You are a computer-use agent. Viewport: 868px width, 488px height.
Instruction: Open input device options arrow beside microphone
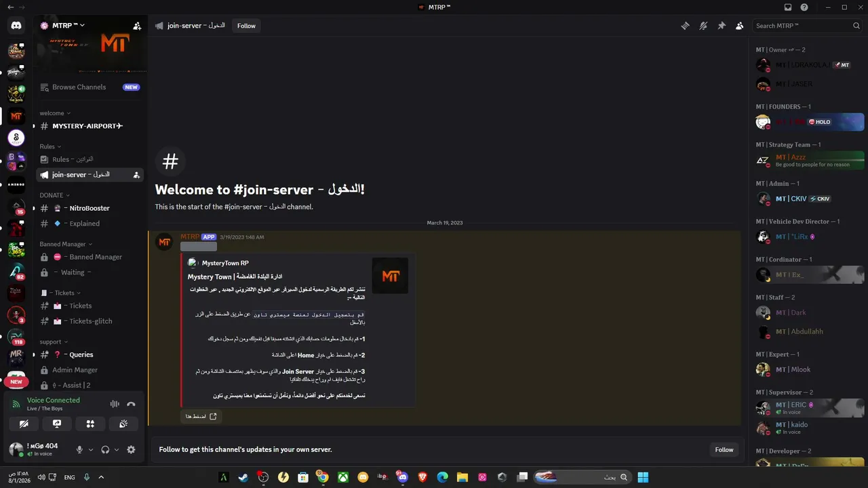[x=91, y=449]
